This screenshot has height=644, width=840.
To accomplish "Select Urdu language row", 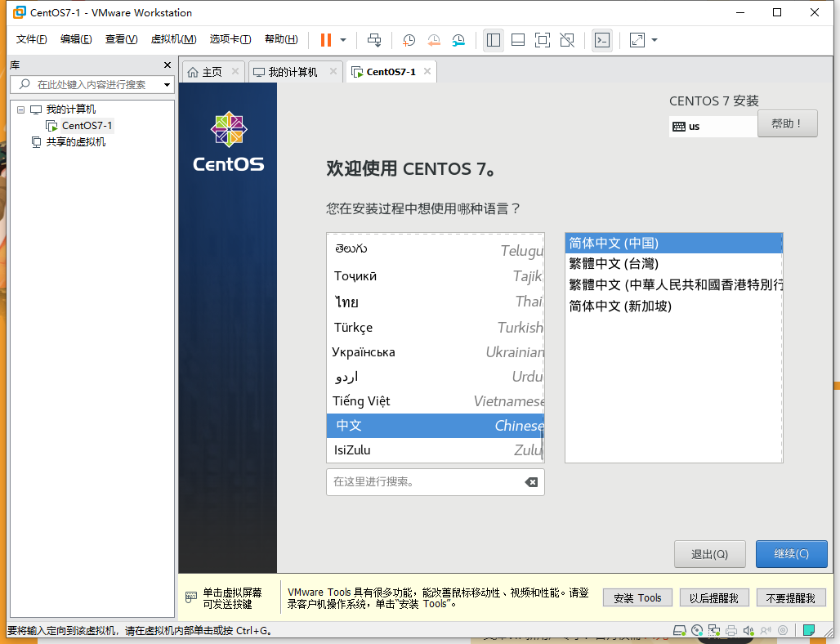I will pos(435,377).
